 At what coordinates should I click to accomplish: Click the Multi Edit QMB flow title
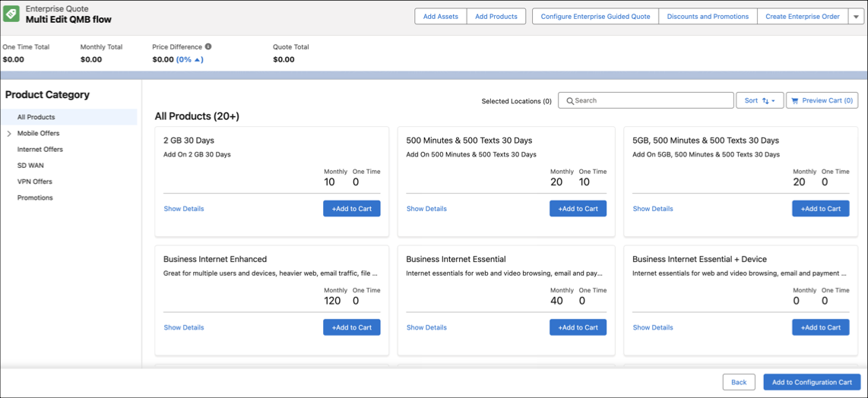(68, 20)
